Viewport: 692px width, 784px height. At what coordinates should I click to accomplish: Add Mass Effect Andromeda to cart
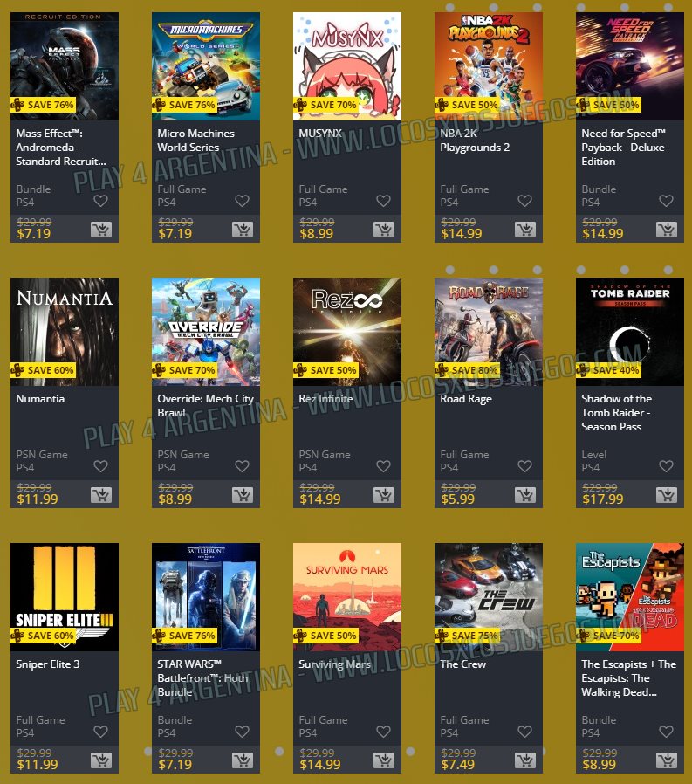(x=101, y=230)
